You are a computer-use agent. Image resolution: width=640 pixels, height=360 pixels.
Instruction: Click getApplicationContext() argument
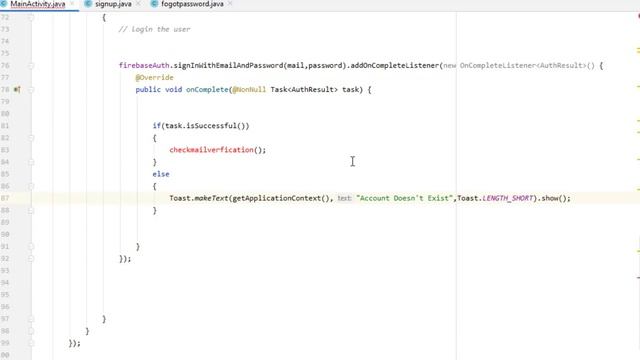pos(282,198)
